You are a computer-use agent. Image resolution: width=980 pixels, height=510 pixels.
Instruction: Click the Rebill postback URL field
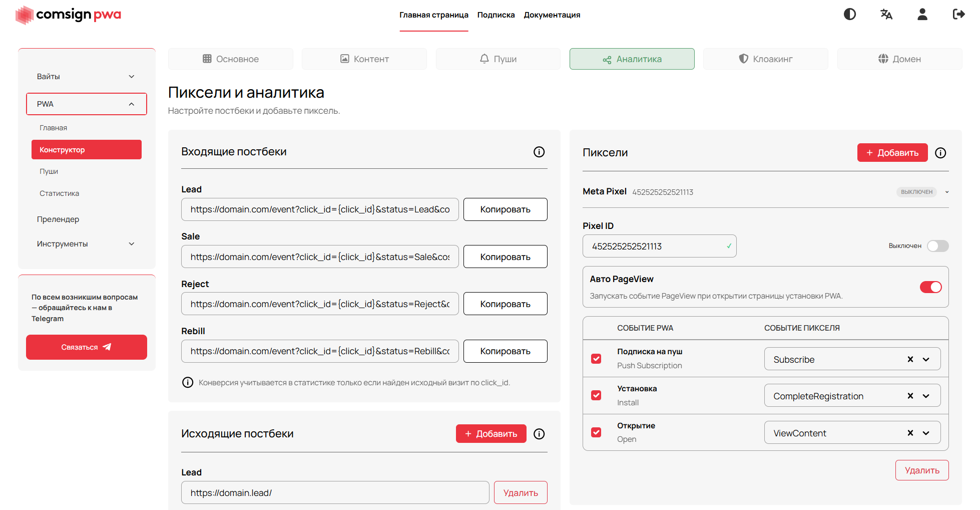[320, 351]
